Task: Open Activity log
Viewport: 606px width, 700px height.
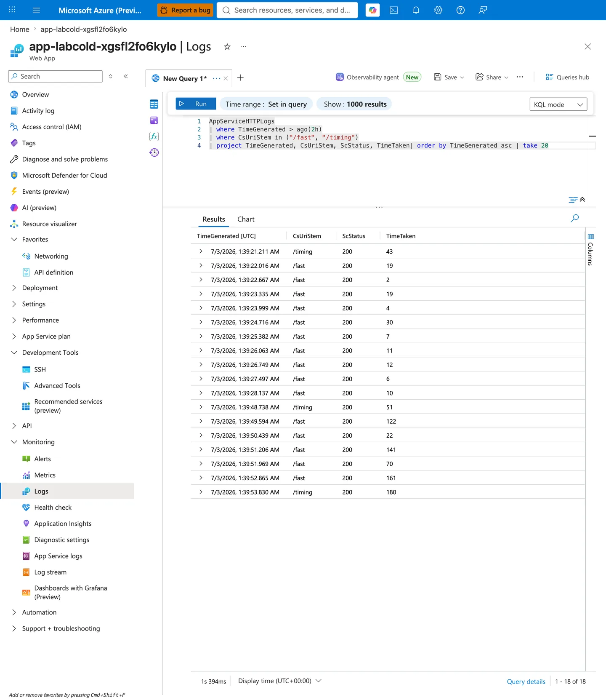Action: click(x=38, y=111)
